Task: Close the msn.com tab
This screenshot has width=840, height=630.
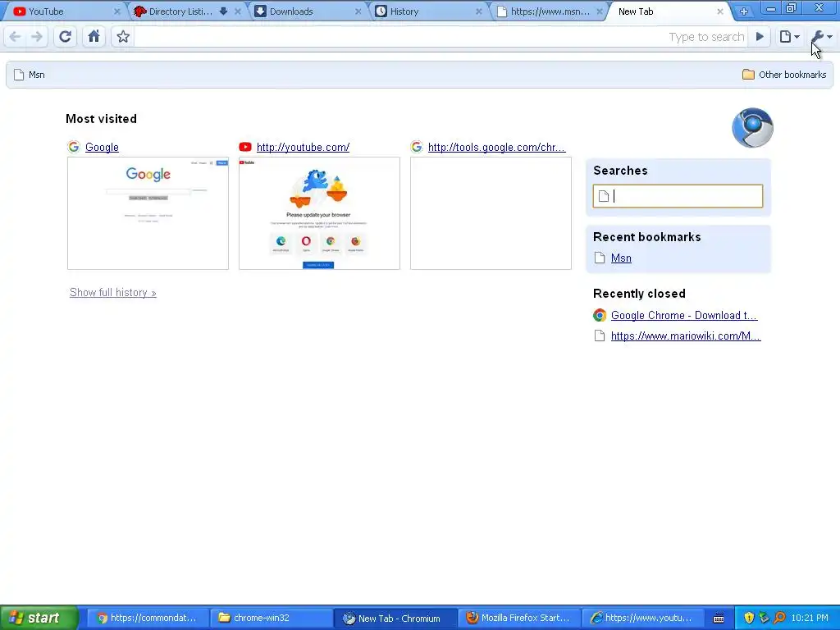Action: click(x=600, y=11)
